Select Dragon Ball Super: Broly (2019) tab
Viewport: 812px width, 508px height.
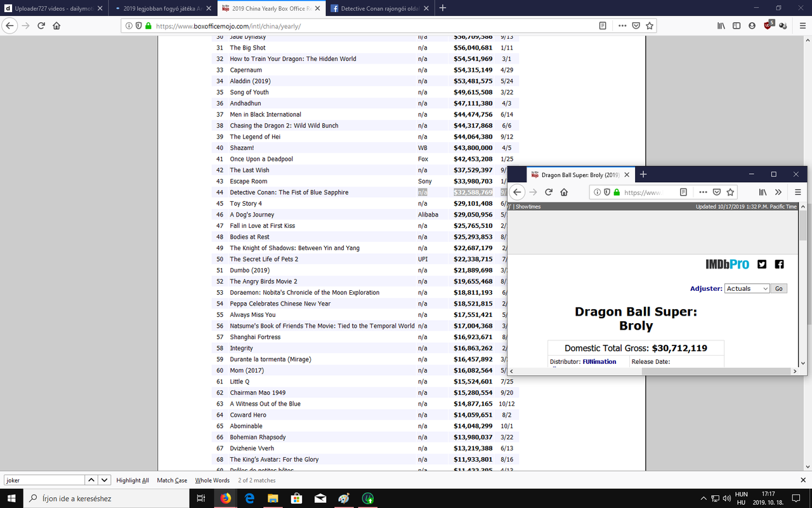pos(580,175)
